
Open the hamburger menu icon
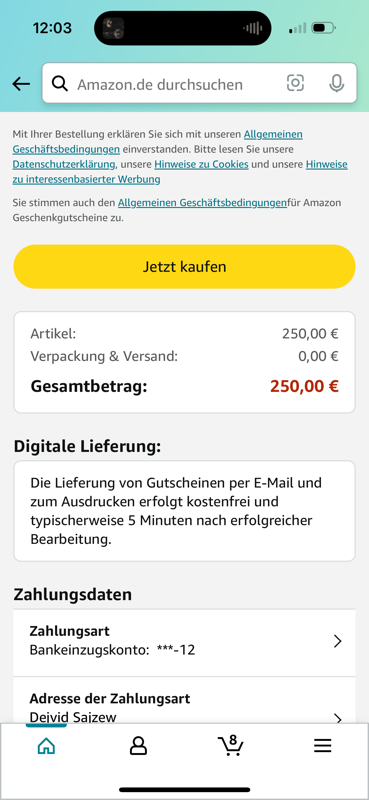point(322,746)
